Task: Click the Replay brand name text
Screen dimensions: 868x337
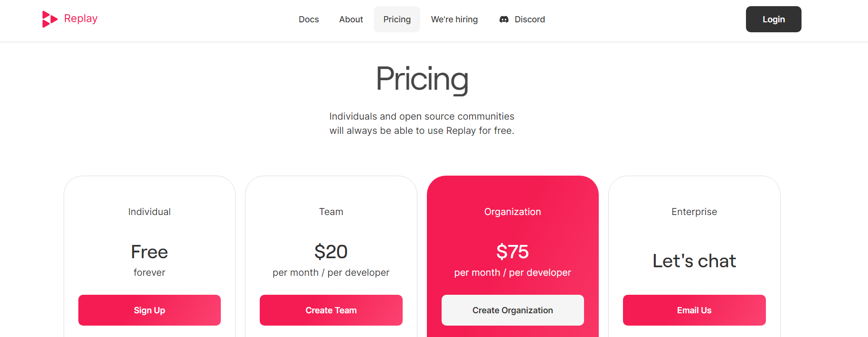Action: (81, 19)
